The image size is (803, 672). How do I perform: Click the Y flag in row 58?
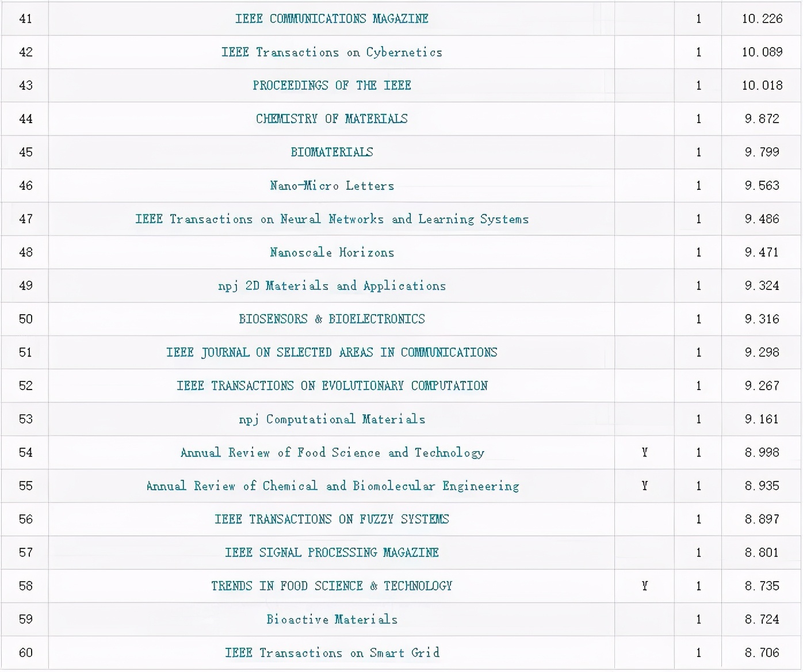pos(645,586)
